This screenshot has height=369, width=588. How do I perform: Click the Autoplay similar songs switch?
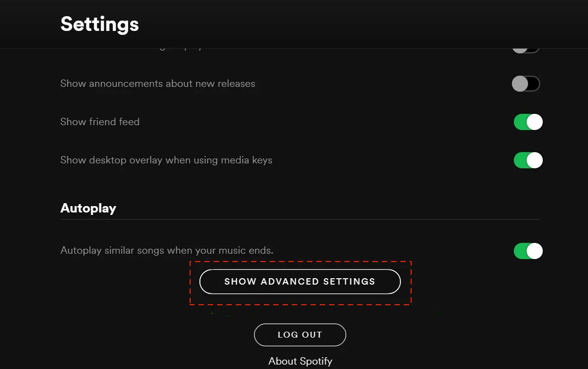(x=528, y=251)
